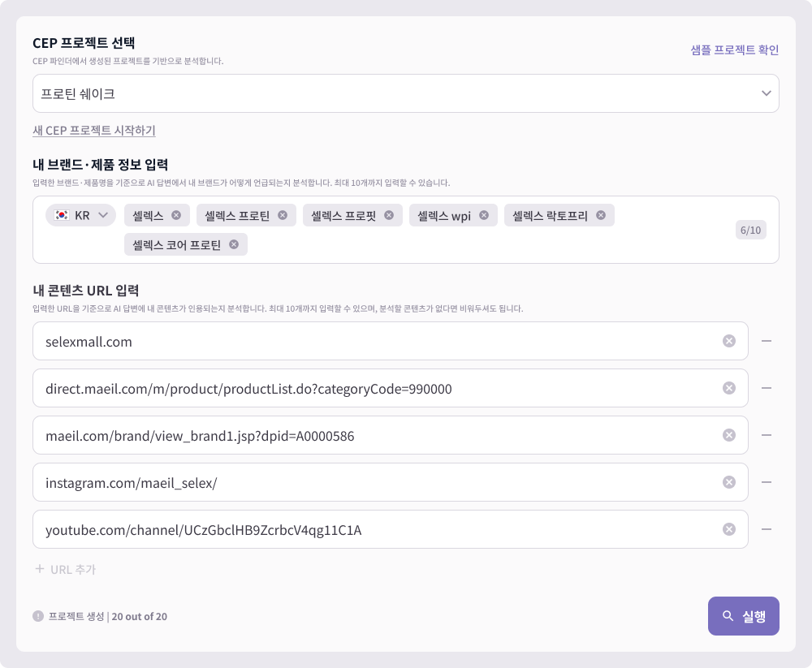This screenshot has width=812, height=668.
Task: Click the 셀렉스 wpi tag text
Action: (444, 216)
